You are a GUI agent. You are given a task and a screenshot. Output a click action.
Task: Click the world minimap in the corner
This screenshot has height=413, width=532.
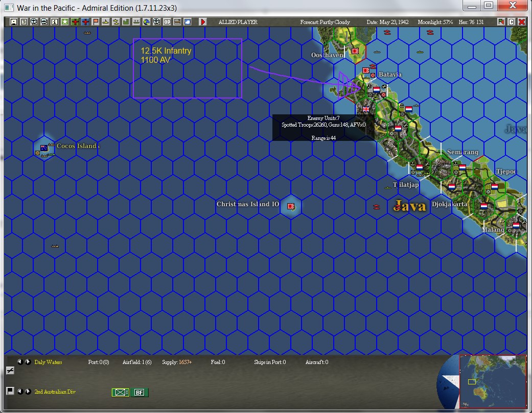point(493,381)
